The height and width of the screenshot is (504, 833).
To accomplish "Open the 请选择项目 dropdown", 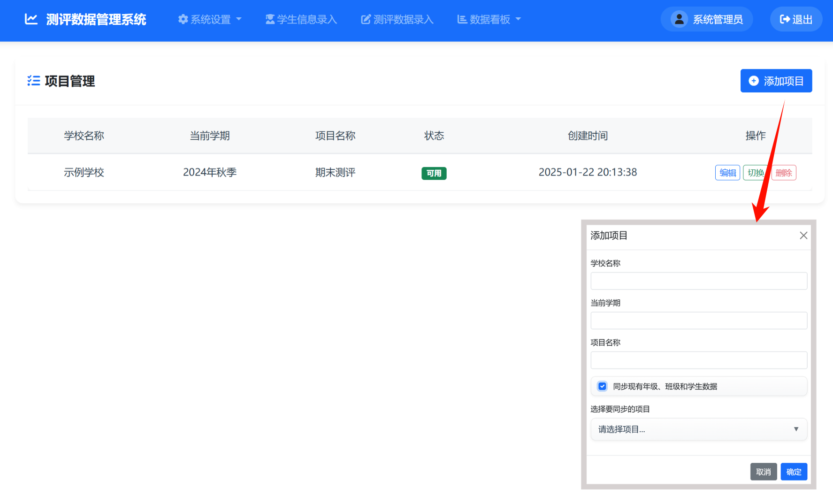I will coord(698,429).
